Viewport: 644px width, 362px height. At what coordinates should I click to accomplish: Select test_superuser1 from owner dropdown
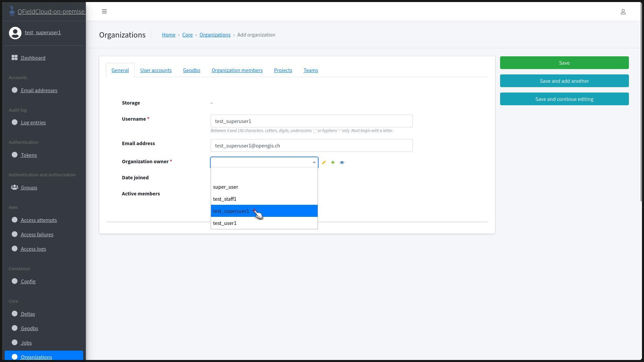tap(231, 211)
